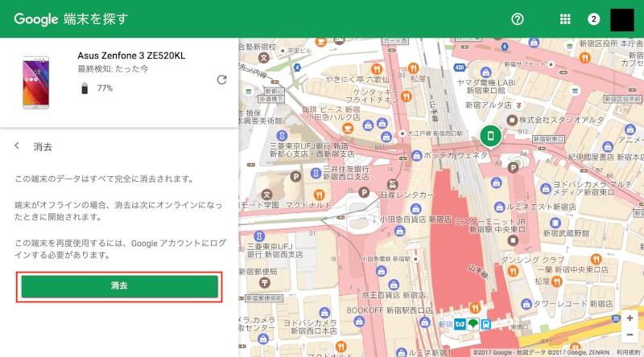Screen dimensions: 644x357
Task: Click the 最終検知: たった今 status text
Action: click(113, 69)
